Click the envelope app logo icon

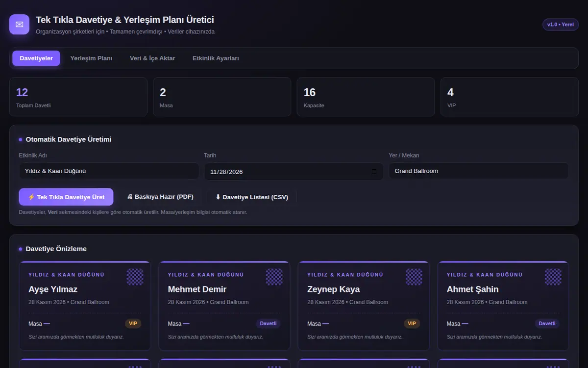19,25
